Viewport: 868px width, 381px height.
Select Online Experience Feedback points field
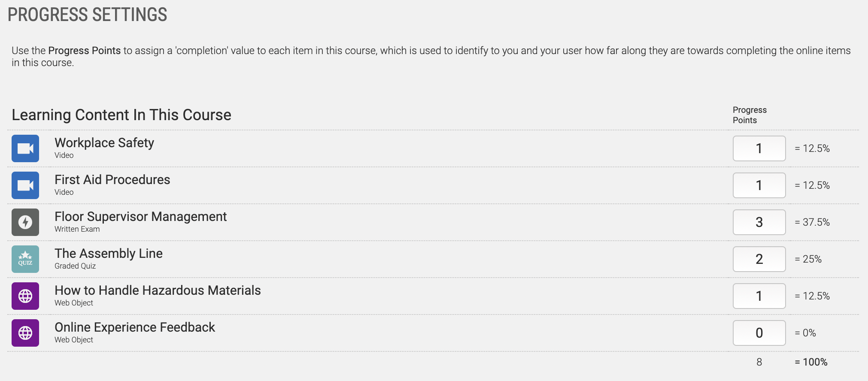point(759,333)
